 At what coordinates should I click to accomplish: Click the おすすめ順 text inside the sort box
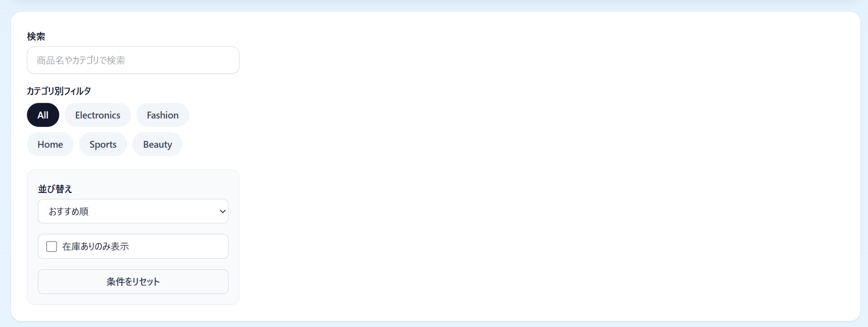[x=69, y=211]
